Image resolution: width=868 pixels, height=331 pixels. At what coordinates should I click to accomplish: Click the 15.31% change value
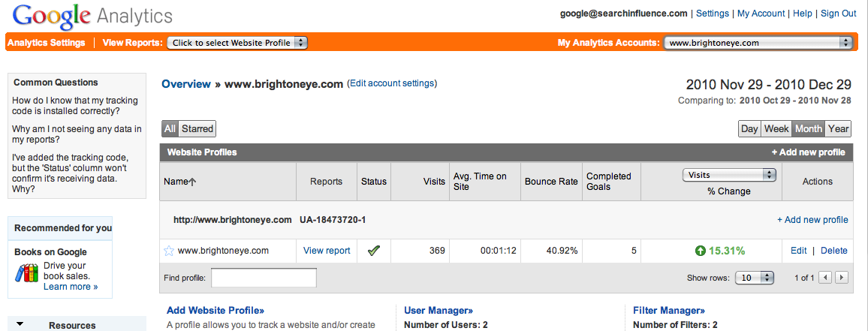click(x=727, y=251)
